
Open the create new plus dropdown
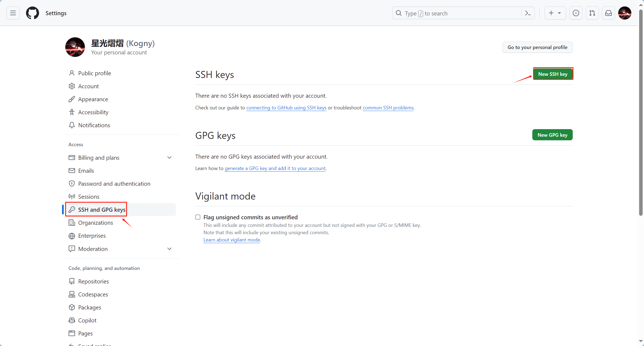point(555,13)
